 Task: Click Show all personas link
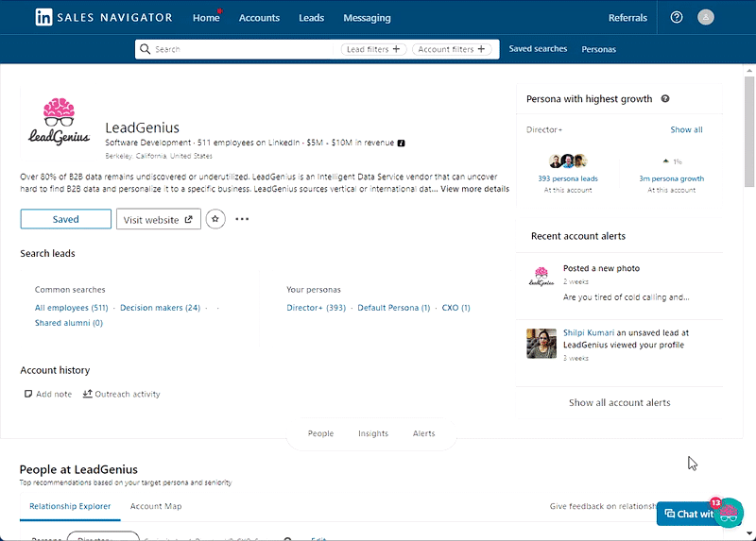687,129
